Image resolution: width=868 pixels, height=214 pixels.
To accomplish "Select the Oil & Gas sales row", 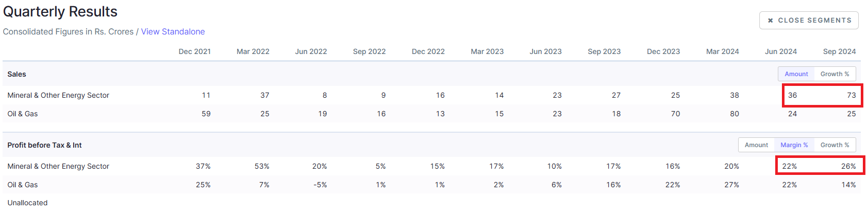I will click(x=431, y=114).
